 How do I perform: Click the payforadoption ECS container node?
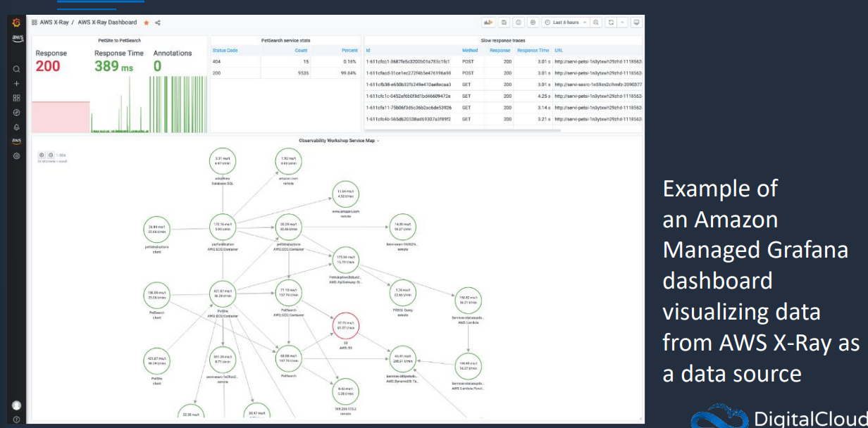223,227
